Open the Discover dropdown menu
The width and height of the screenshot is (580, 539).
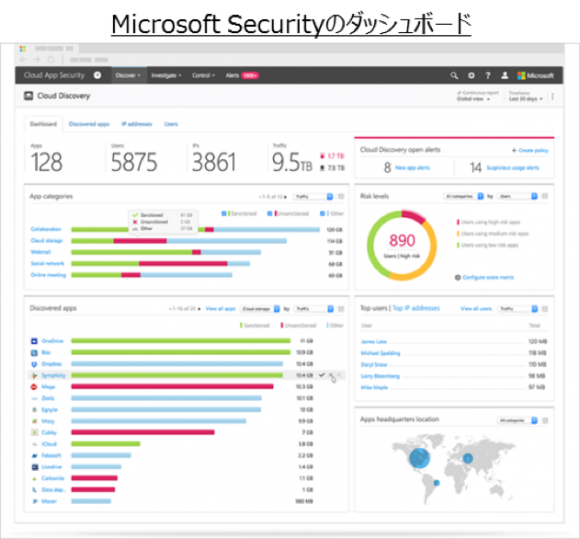128,75
